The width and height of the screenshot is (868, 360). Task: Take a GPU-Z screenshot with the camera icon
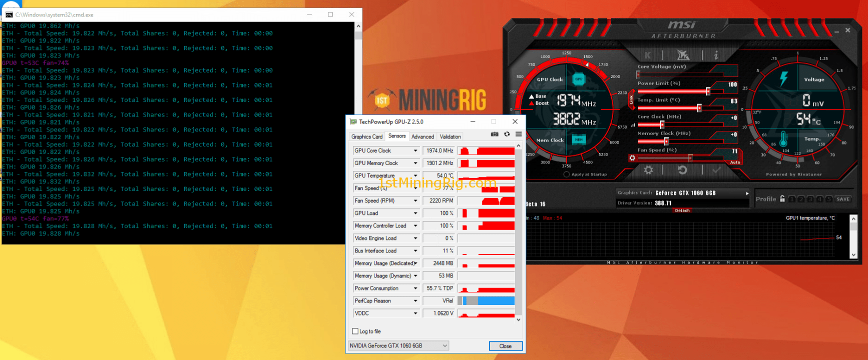[x=495, y=134]
